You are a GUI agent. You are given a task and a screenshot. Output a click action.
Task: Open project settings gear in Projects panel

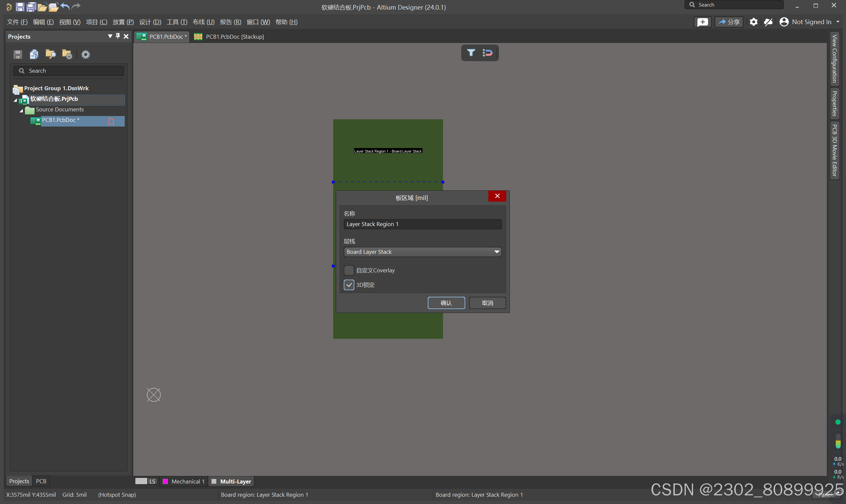coord(86,54)
